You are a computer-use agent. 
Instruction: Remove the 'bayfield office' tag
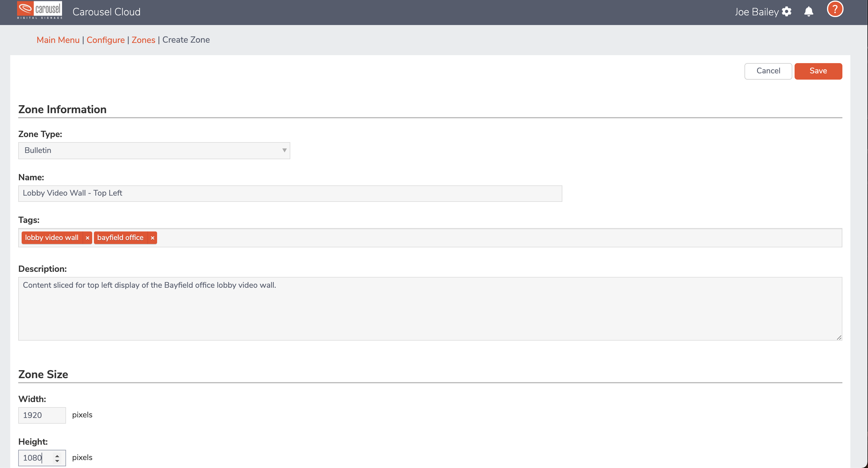click(x=152, y=238)
